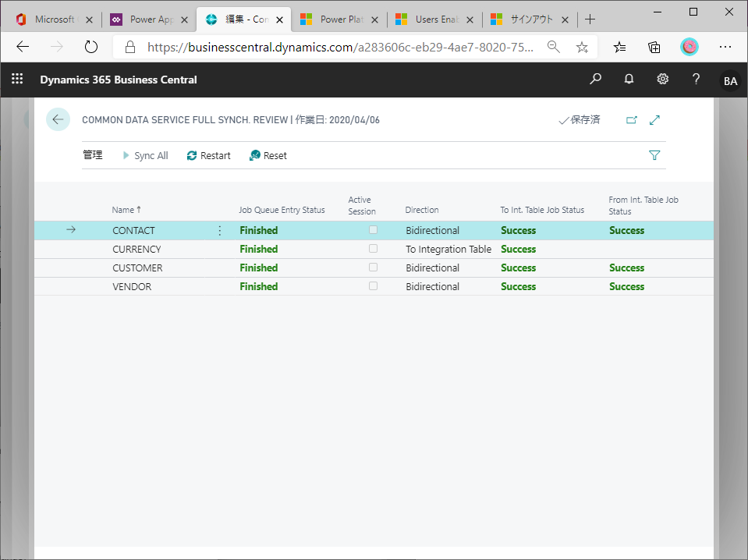Image resolution: width=748 pixels, height=560 pixels.
Task: Open the browser favorites list
Action: tap(619, 47)
